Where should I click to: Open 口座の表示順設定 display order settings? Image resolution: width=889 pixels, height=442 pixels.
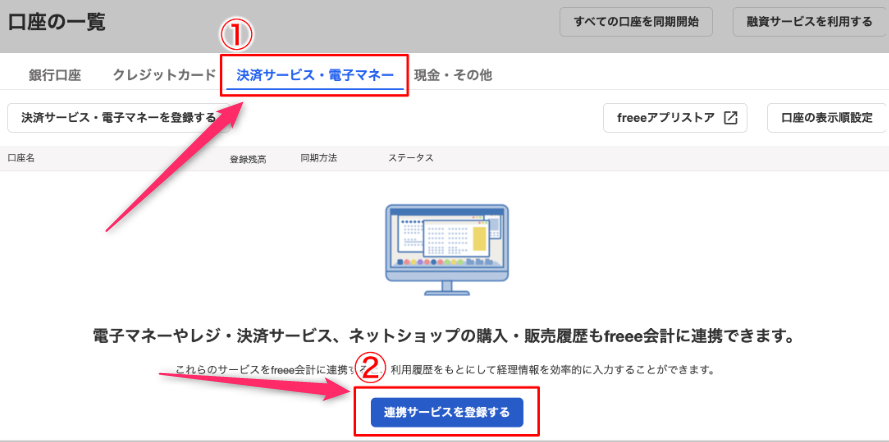[827, 118]
